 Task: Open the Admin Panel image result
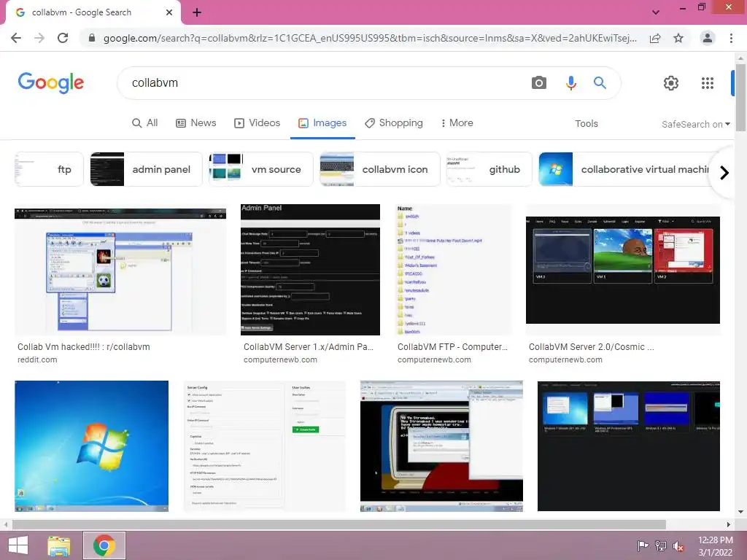tap(310, 270)
